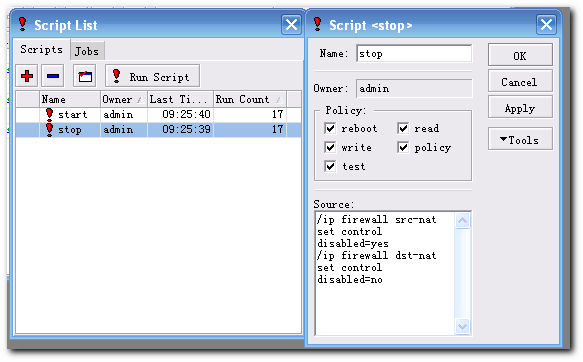
Task: Toggle the write policy checkbox
Action: pos(330,147)
